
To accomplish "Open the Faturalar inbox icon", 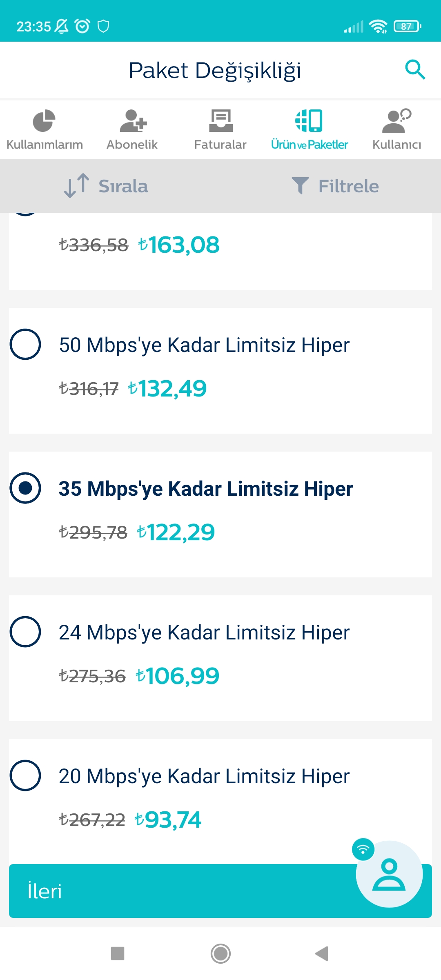I will pyautogui.click(x=220, y=121).
